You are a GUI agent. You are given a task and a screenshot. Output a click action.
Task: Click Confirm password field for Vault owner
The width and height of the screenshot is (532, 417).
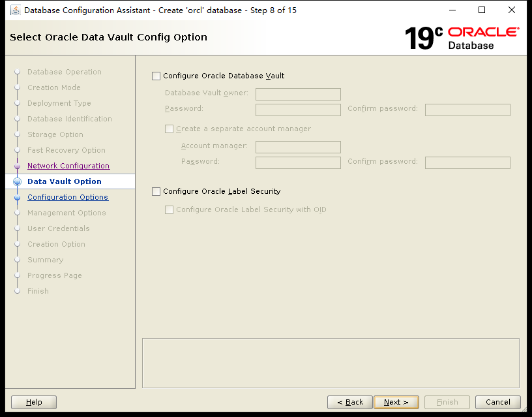click(x=467, y=110)
